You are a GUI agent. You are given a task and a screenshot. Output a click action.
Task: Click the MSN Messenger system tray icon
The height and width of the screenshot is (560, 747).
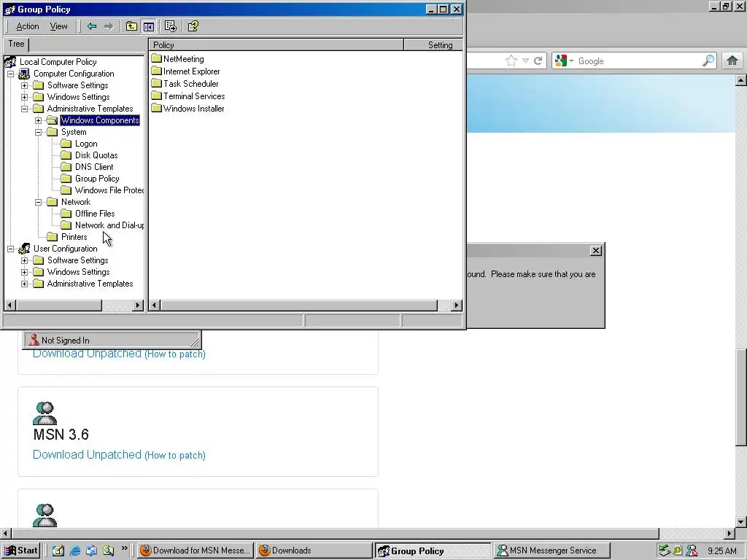coord(692,551)
